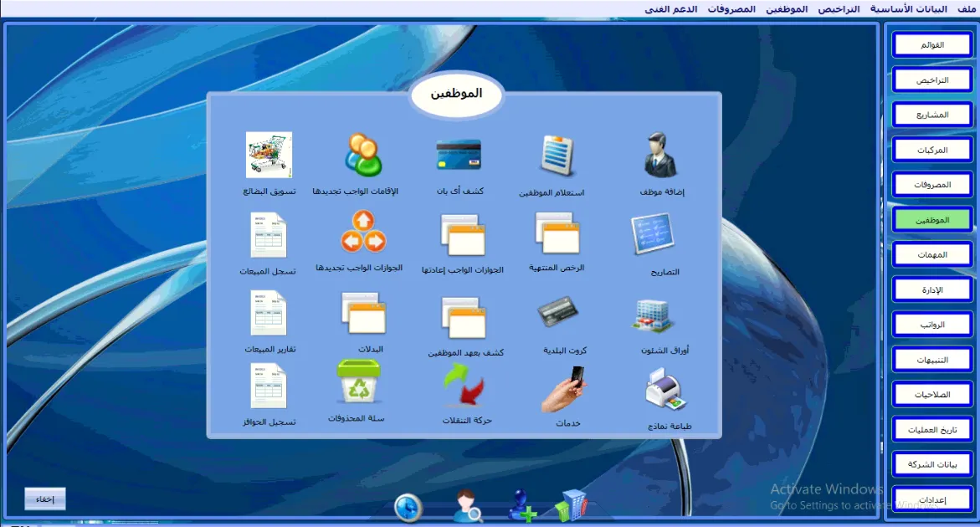Click the التراخيص sidebar button
The height and width of the screenshot is (527, 980).
click(931, 80)
